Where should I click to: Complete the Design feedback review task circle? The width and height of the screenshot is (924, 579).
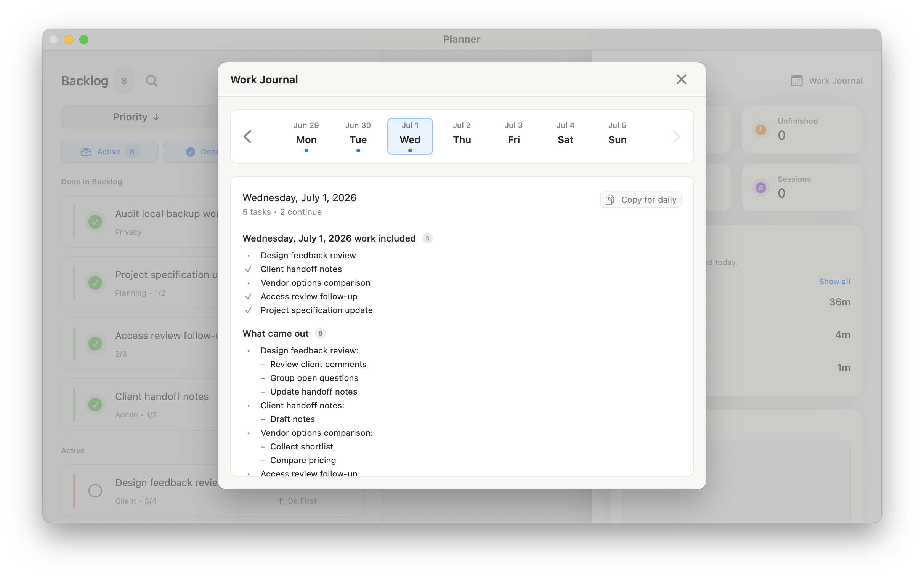pyautogui.click(x=95, y=491)
